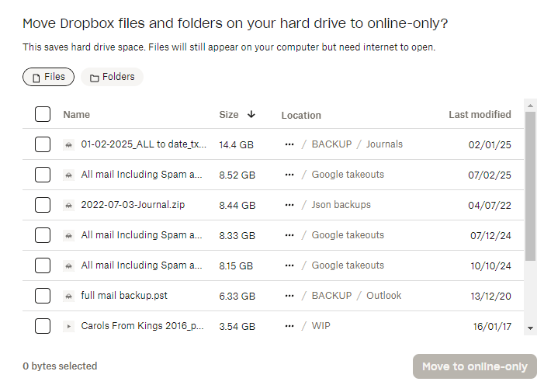The image size is (551, 392).
Task: Click the video icon beside Carols From Kings
Action: pos(68,326)
